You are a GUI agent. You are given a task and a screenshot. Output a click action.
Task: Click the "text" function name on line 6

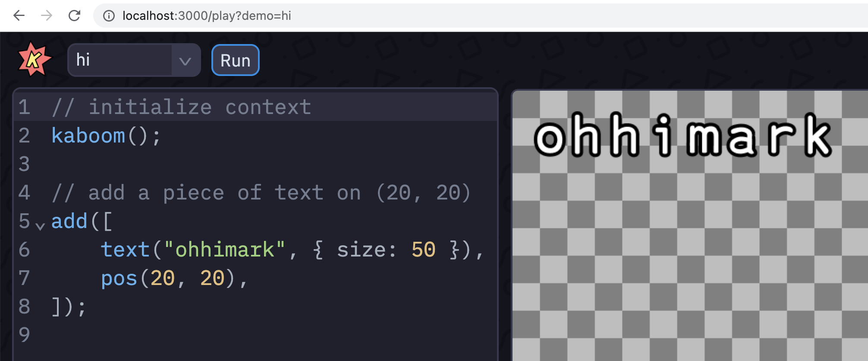click(125, 250)
